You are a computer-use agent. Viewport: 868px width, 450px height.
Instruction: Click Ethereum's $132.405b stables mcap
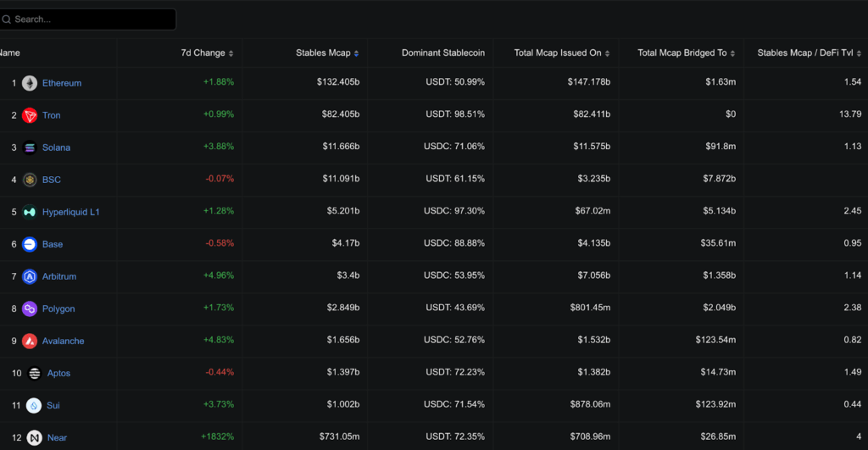(338, 82)
